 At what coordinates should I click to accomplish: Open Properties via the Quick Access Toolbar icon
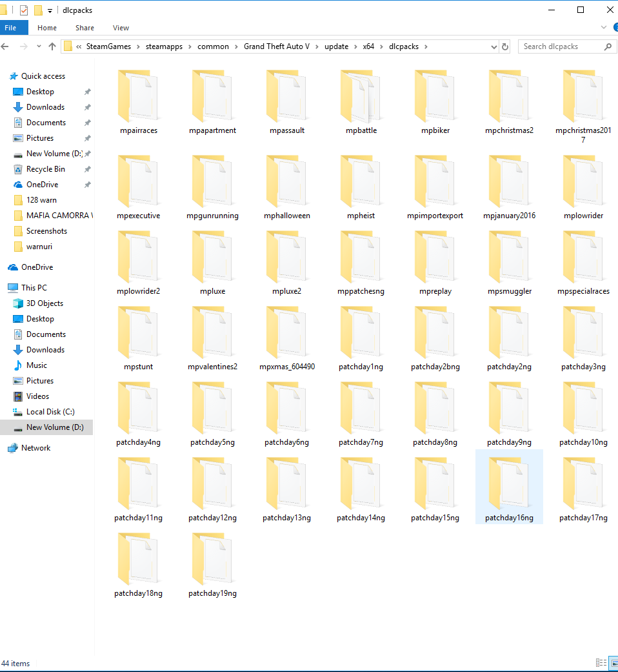click(x=23, y=10)
